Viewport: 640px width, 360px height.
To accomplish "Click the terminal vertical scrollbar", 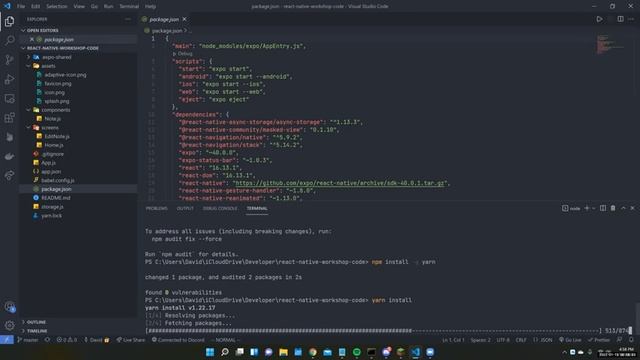I will coord(638,318).
